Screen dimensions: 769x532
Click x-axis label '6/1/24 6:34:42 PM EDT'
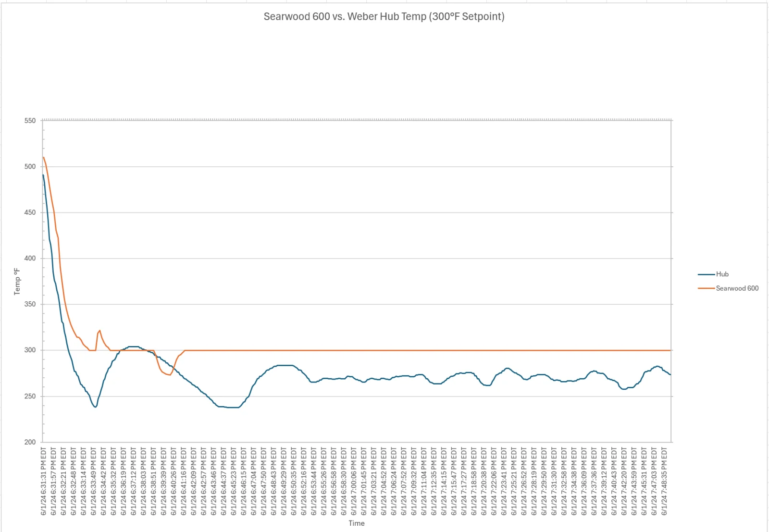103,482
